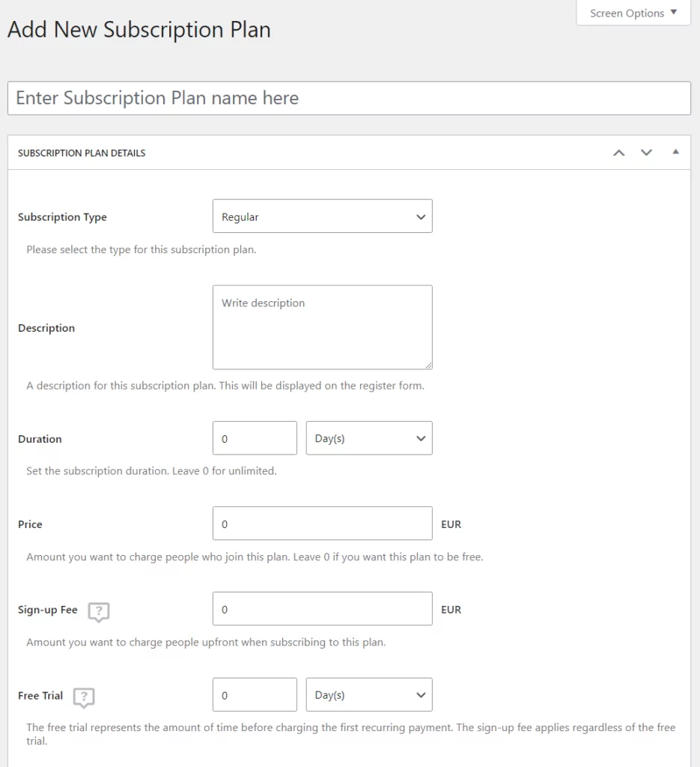Open the Screen Options dropdown

[x=633, y=13]
